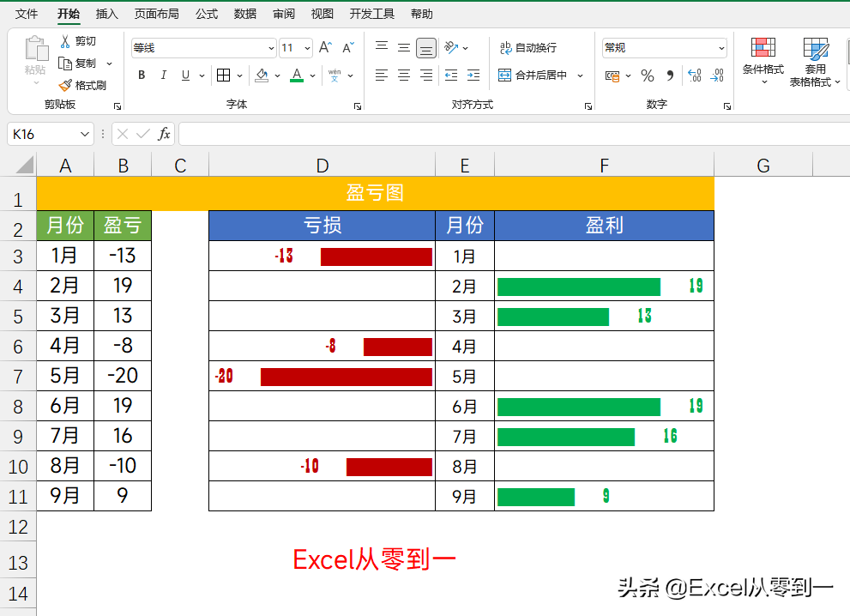Viewport: 850px width, 616px height.
Task: Apply Comma Style number format
Action: point(670,75)
